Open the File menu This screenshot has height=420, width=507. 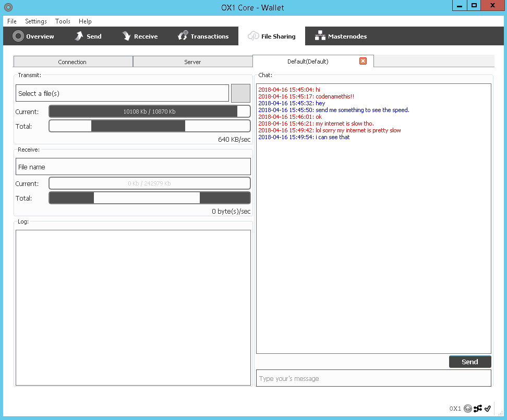(x=12, y=21)
